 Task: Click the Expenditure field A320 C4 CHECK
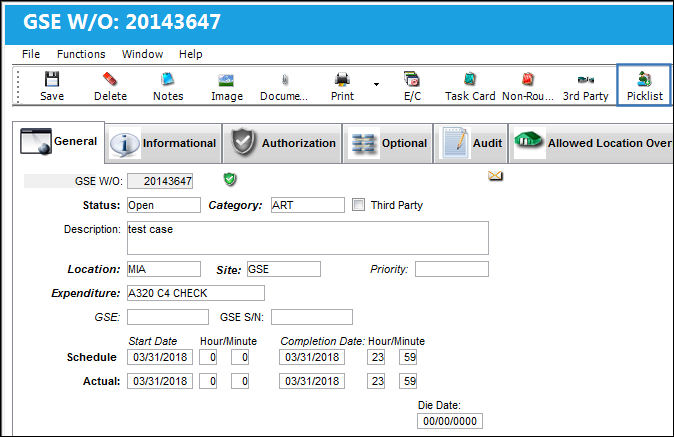[x=196, y=293]
